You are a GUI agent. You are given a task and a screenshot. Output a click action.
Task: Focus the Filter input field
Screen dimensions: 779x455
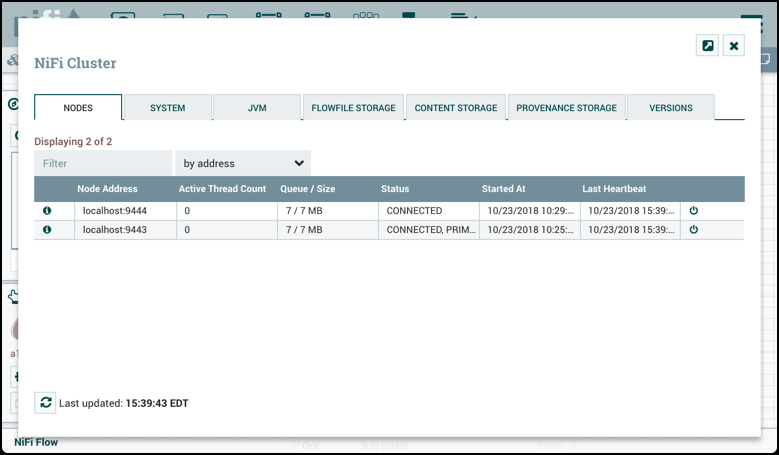point(103,163)
